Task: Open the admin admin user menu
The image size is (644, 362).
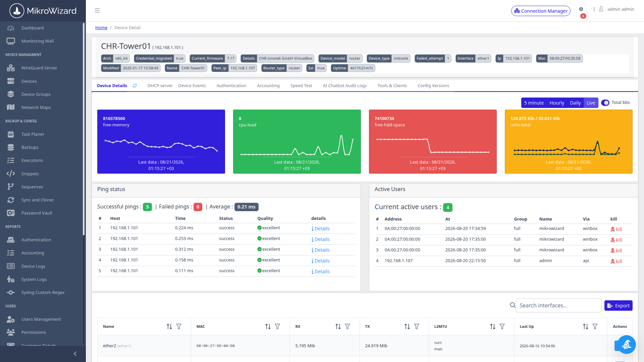Action: tap(616, 9)
